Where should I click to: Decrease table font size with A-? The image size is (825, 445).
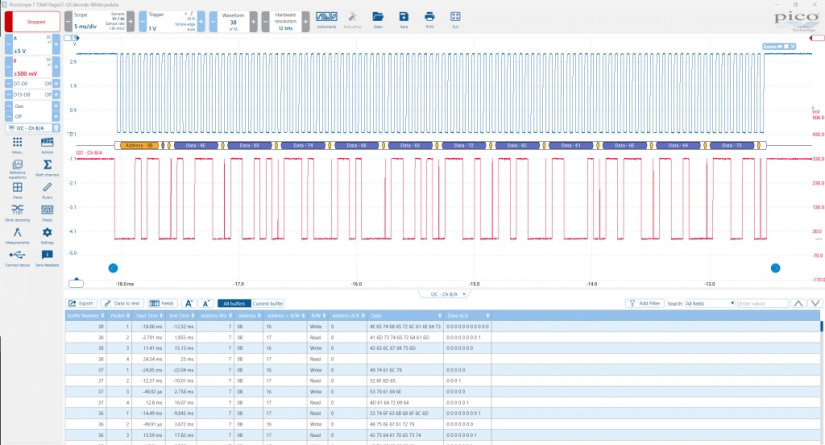pos(206,304)
